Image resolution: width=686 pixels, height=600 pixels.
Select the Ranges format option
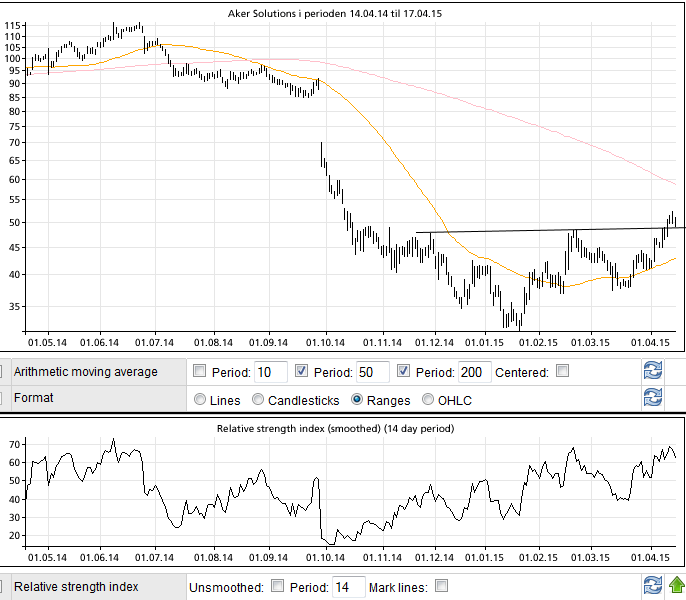pos(357,399)
